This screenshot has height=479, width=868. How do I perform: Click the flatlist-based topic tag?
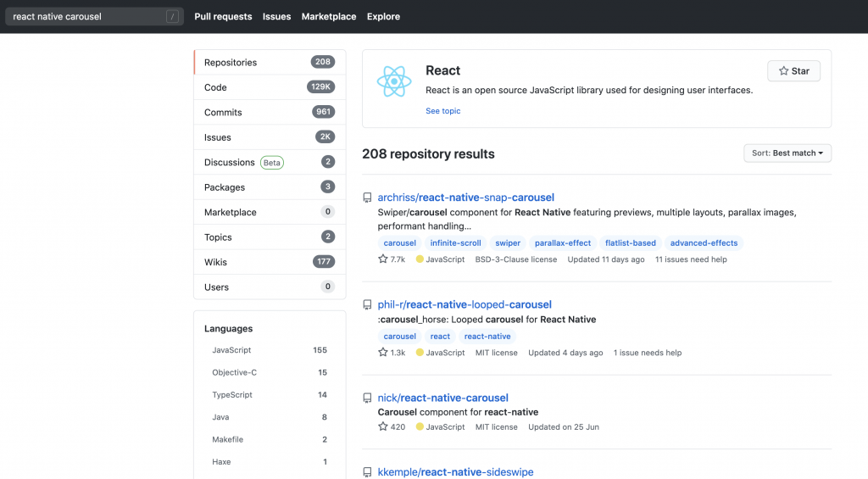click(x=630, y=242)
